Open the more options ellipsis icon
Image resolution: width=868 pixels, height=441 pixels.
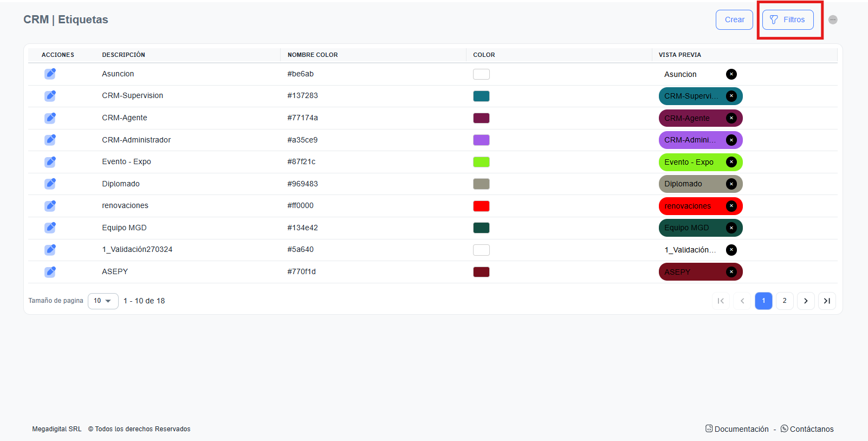[x=833, y=20]
